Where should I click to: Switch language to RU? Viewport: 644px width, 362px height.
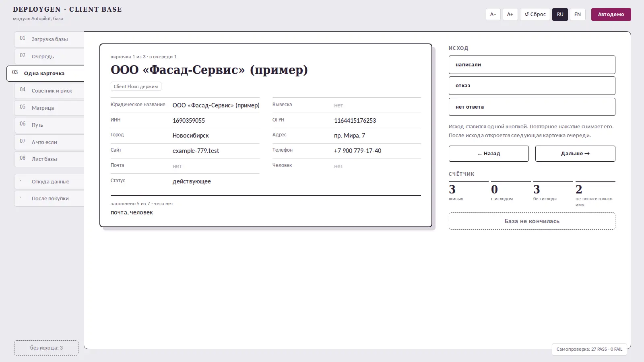[560, 14]
